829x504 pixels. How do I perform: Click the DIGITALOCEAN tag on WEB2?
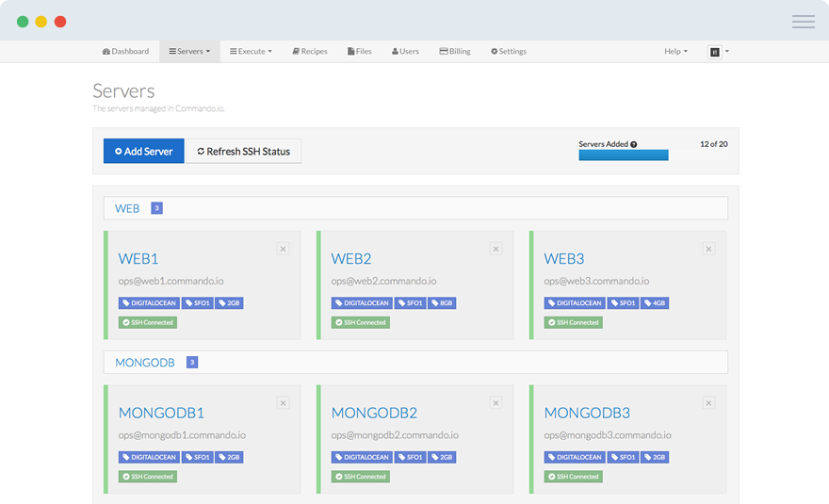coord(362,303)
